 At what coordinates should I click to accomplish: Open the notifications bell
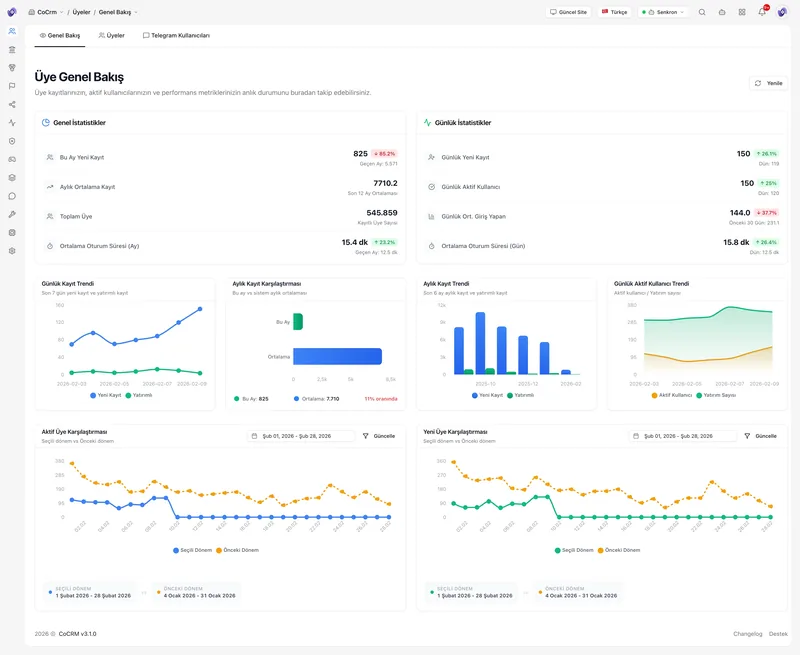762,12
